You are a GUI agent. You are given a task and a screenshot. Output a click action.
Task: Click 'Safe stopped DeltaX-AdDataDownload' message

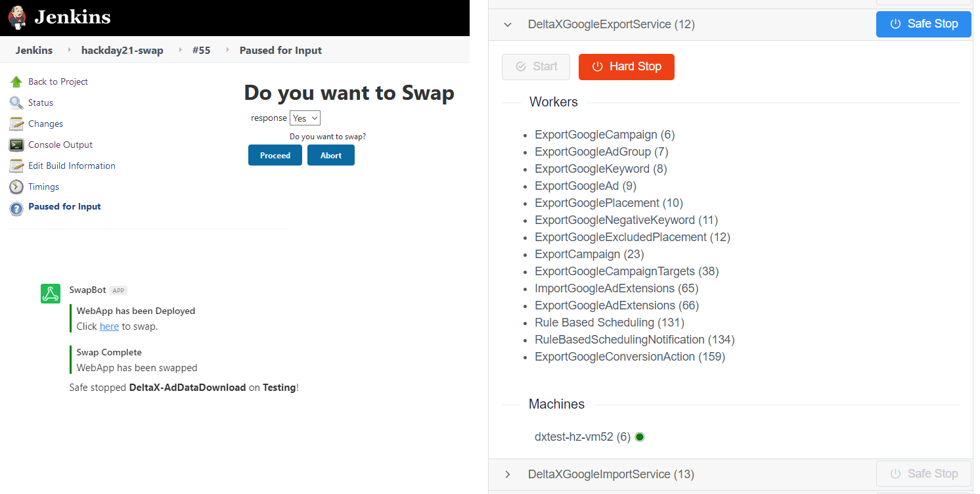pyautogui.click(x=184, y=388)
